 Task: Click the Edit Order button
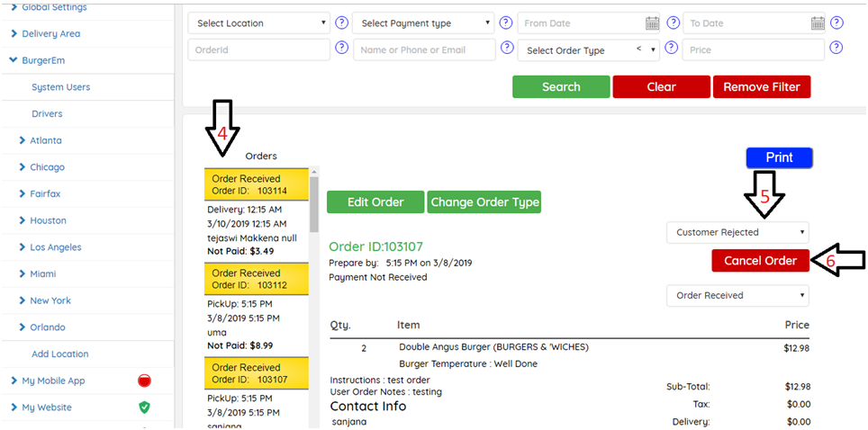[x=375, y=202]
